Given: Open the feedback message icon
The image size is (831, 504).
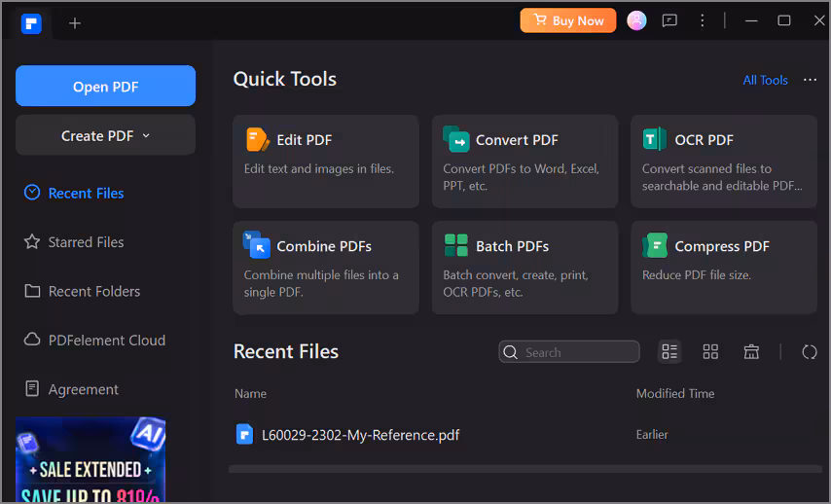Looking at the screenshot, I should click(x=669, y=20).
